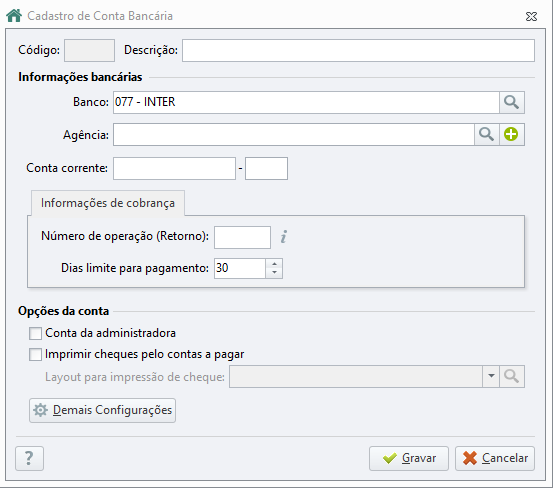Increase Dias limite para pagamento value
553x488 pixels.
coord(274,264)
